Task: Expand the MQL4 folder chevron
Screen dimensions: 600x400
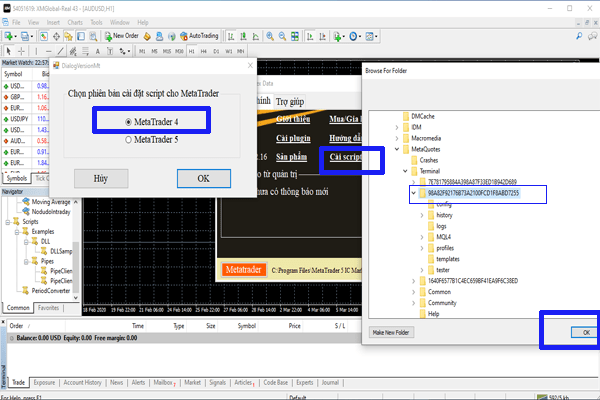Action: [422, 237]
